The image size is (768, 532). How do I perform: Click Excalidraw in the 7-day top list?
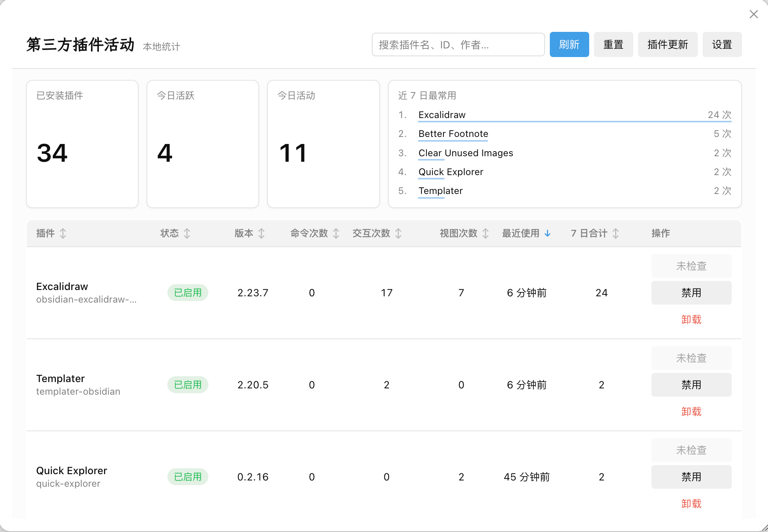[442, 115]
